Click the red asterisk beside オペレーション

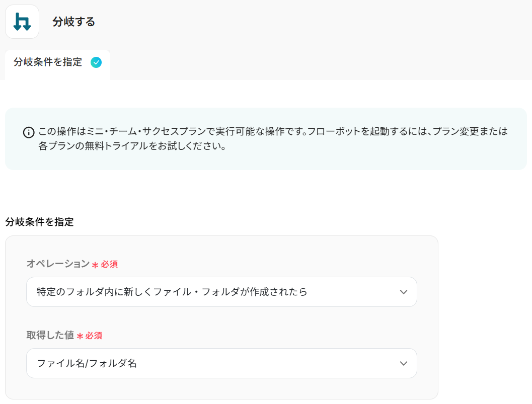[x=95, y=265]
